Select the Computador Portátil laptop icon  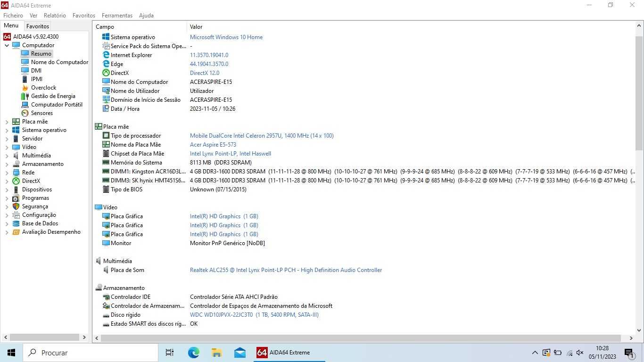point(25,105)
